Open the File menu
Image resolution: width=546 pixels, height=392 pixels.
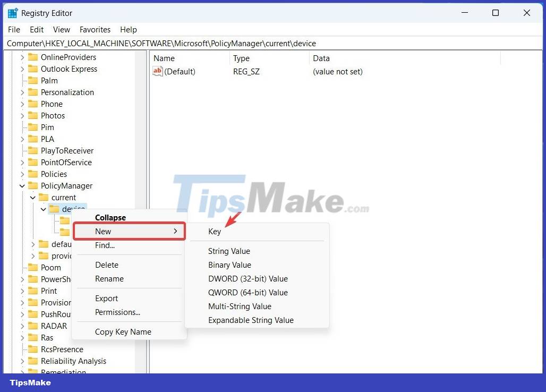tap(14, 30)
